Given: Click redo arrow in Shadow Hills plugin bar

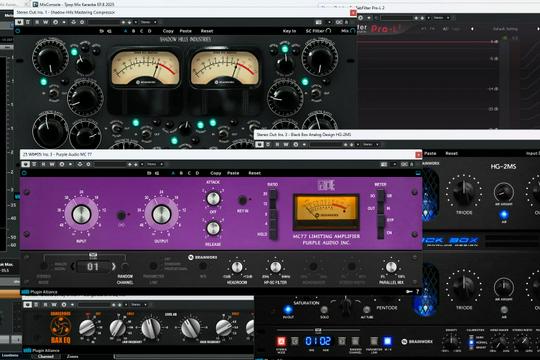Looking at the screenshot, I should 109,31.
